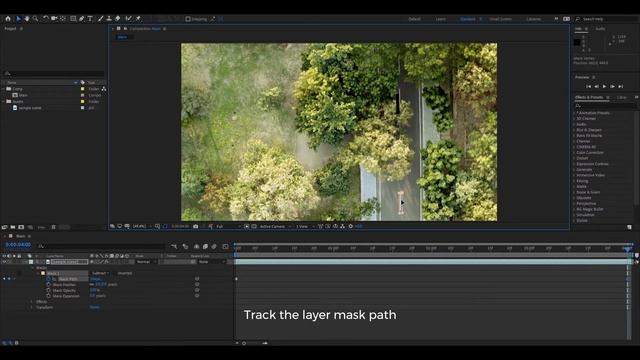
Task: Select the Type tool
Action: [x=90, y=18]
